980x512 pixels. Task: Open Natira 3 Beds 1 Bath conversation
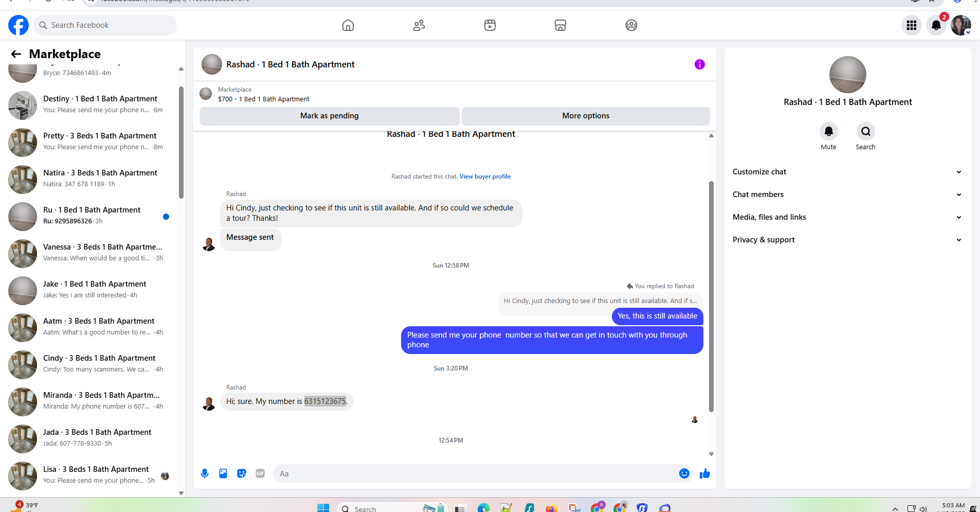pyautogui.click(x=90, y=180)
